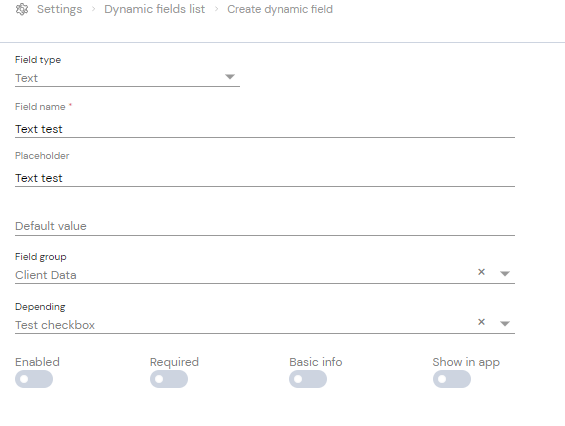Open Dynamic fields list breadcrumb
565x426 pixels.
click(x=155, y=9)
